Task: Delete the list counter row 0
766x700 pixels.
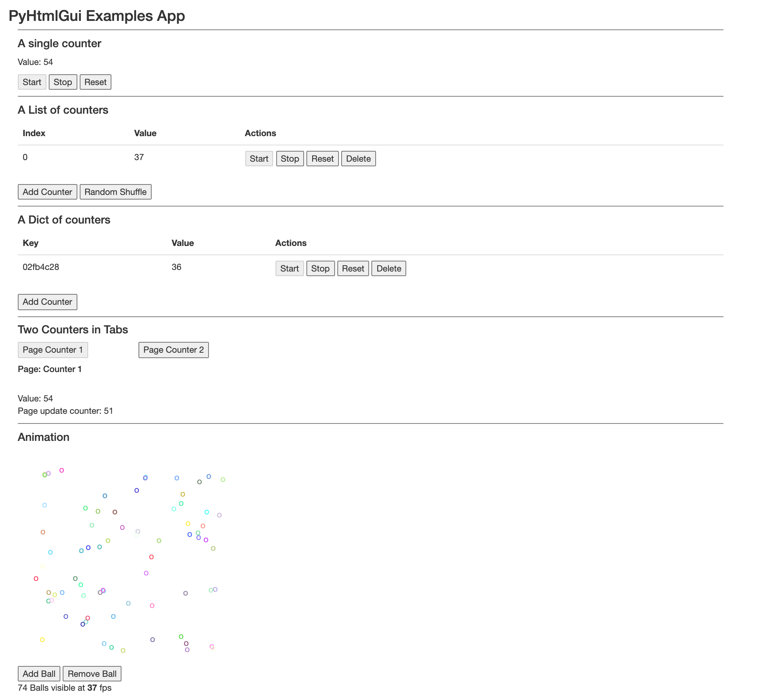Action: [x=358, y=159]
